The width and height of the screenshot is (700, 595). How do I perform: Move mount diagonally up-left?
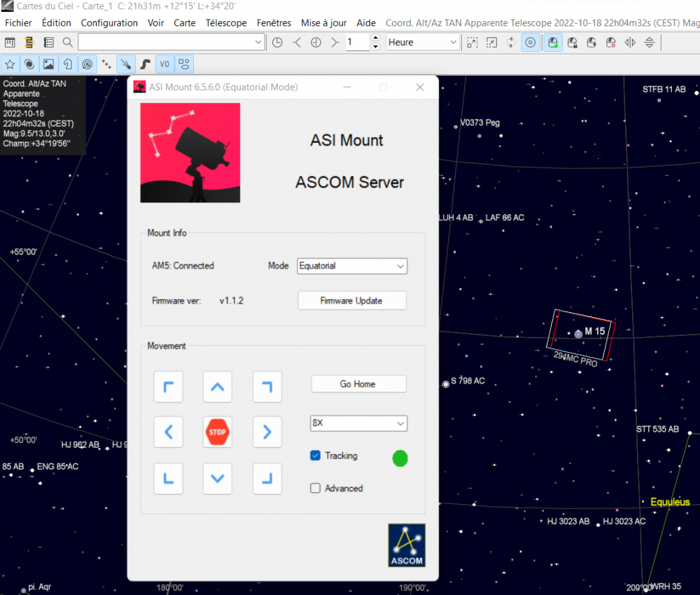[168, 387]
